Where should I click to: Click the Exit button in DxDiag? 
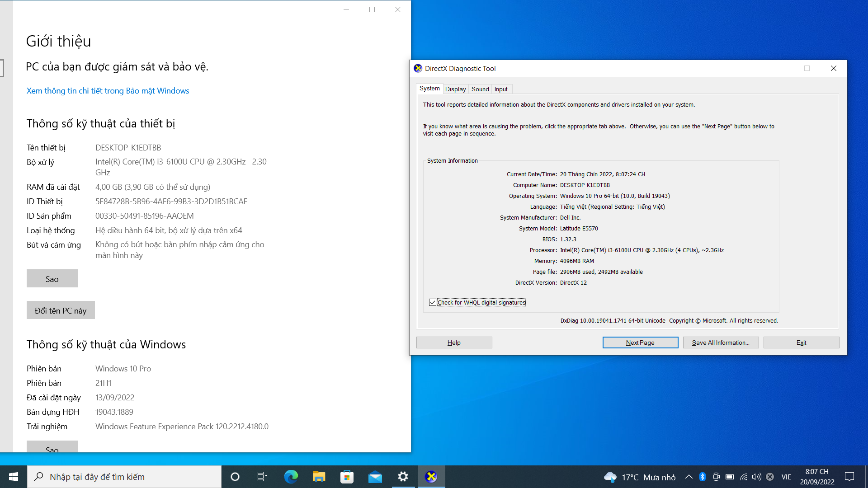click(801, 343)
